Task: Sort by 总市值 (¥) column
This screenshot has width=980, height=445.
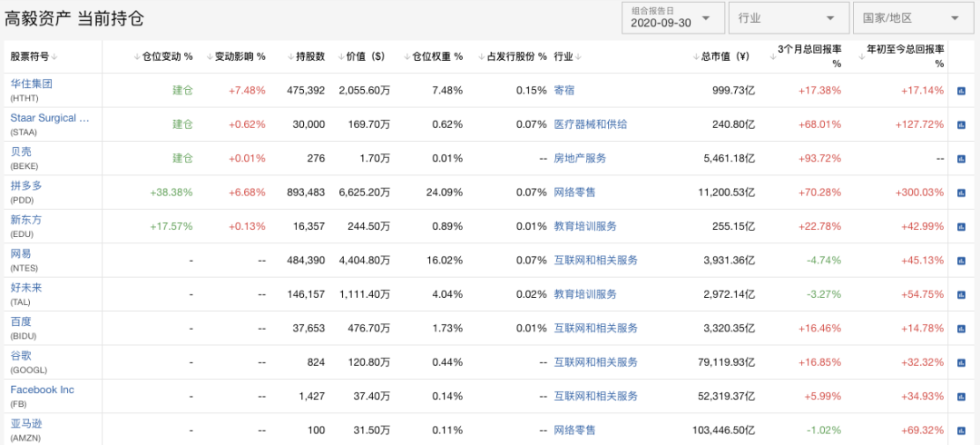Action: [x=721, y=56]
